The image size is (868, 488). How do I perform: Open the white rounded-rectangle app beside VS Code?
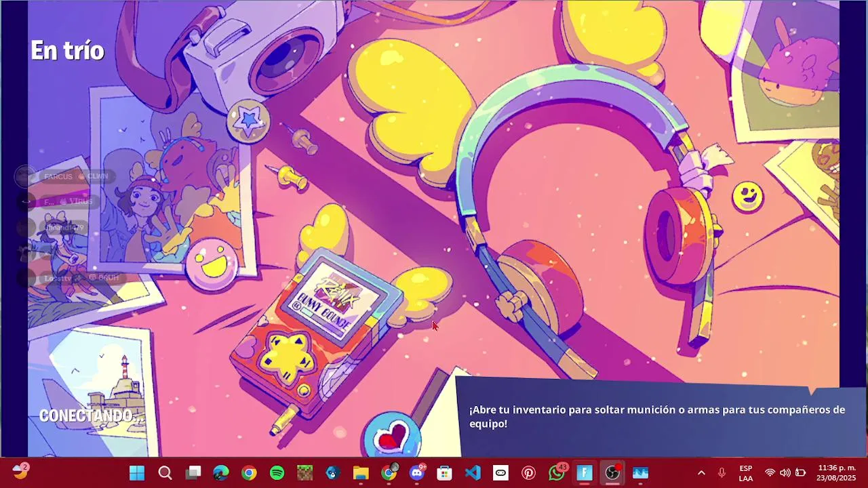[x=500, y=472]
